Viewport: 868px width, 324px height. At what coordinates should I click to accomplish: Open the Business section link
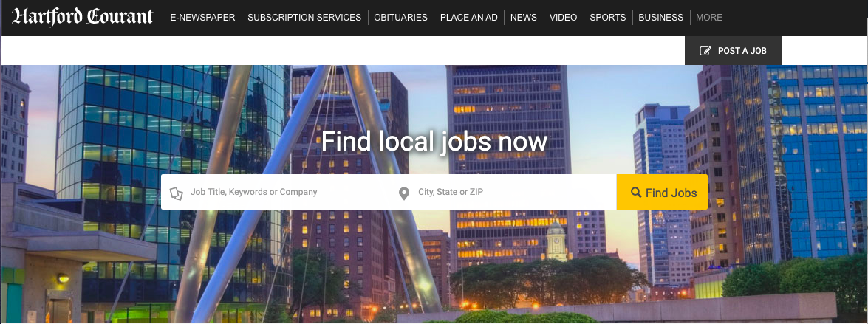[x=661, y=18]
